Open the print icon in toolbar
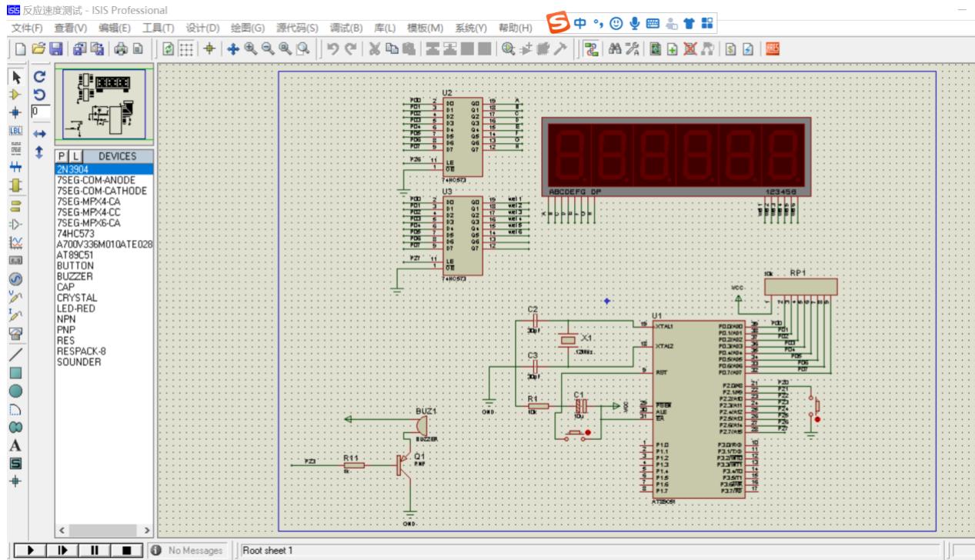The height and width of the screenshot is (560, 975). 122,48
